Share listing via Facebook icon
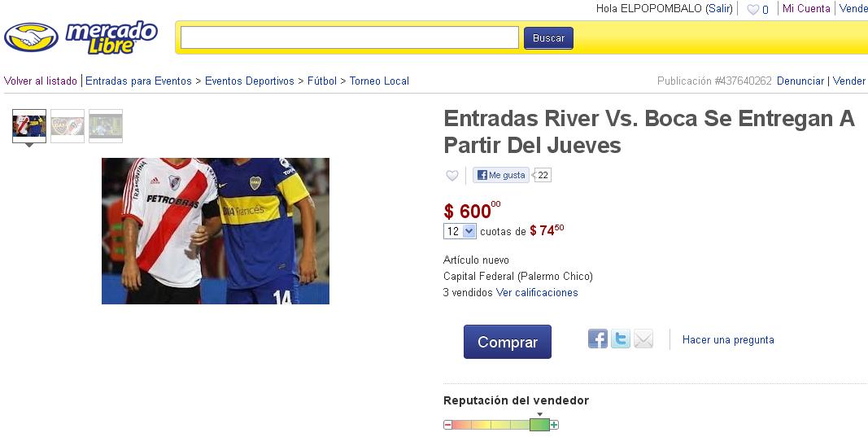The height and width of the screenshot is (437, 868). tap(597, 339)
